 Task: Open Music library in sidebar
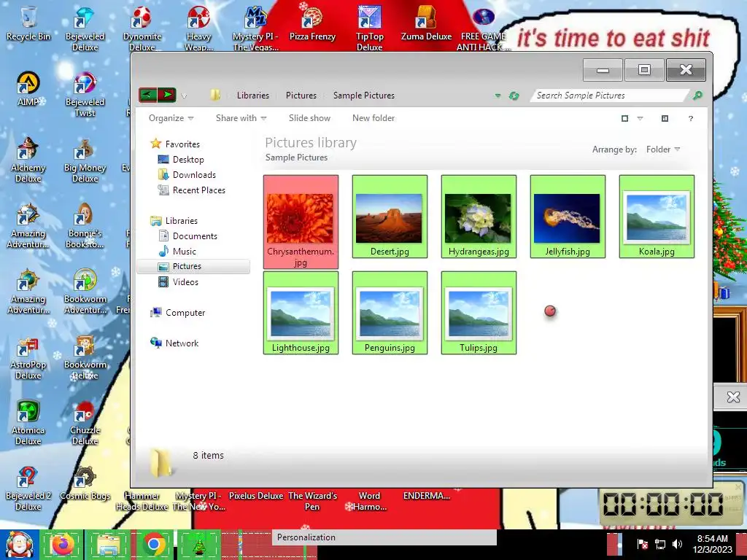(177, 251)
